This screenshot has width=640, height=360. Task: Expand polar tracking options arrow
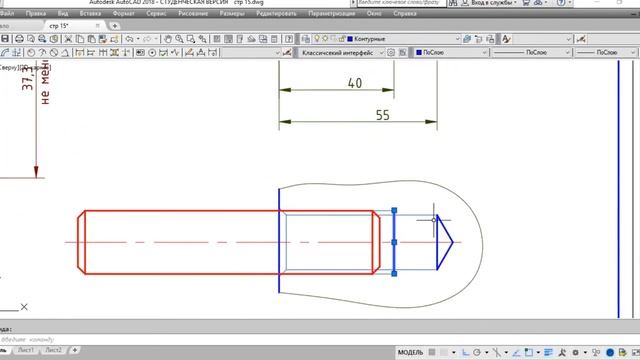[486, 352]
